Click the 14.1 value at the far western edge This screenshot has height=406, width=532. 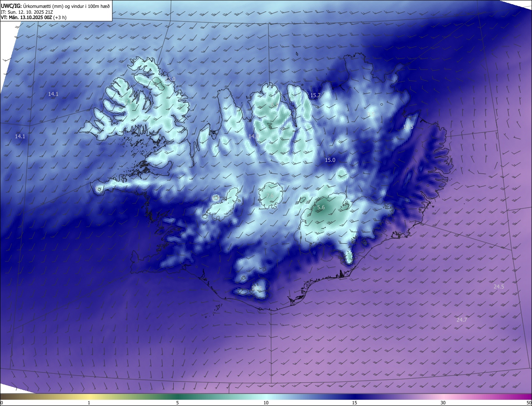point(20,136)
